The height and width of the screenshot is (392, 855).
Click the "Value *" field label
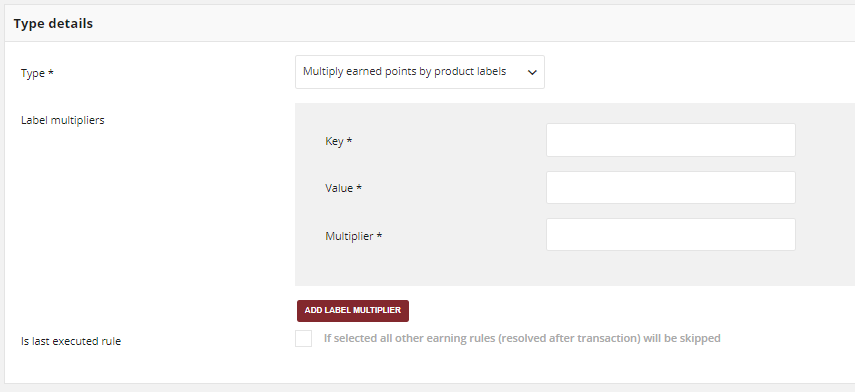point(344,188)
